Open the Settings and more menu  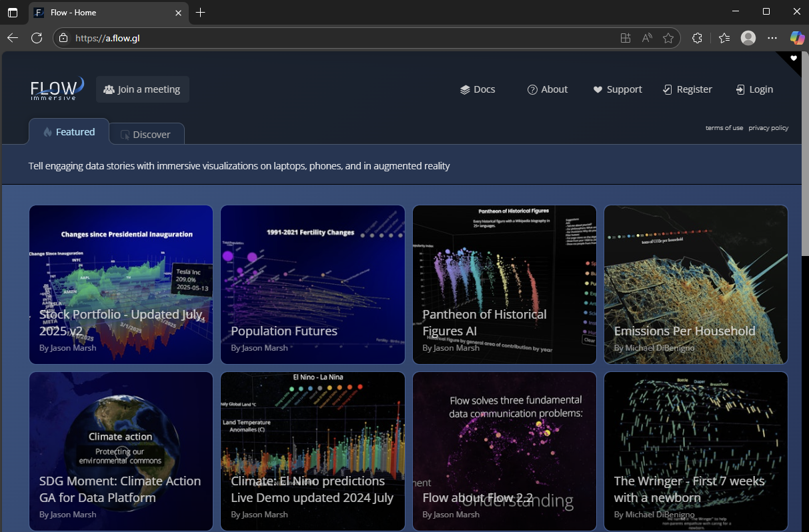[772, 38]
